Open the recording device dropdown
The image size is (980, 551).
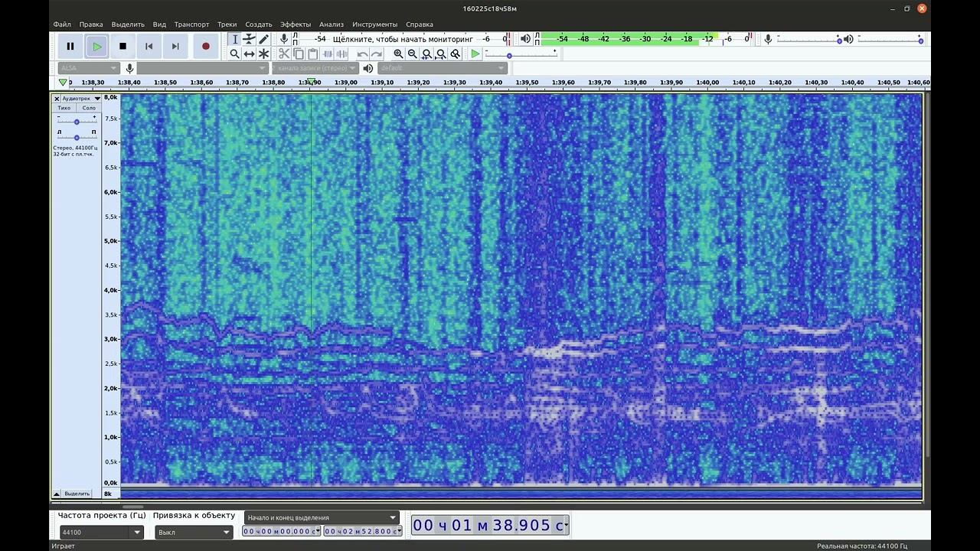pos(203,68)
